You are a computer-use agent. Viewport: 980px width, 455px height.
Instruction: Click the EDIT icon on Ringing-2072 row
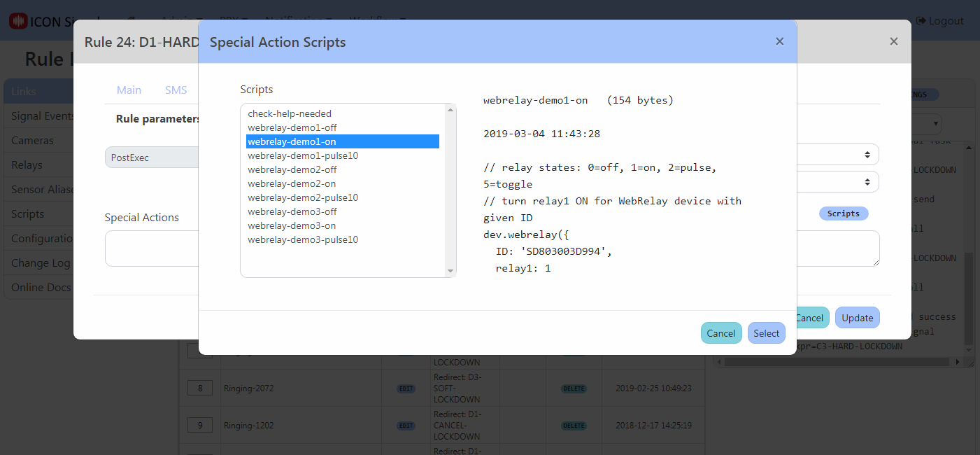pos(405,388)
